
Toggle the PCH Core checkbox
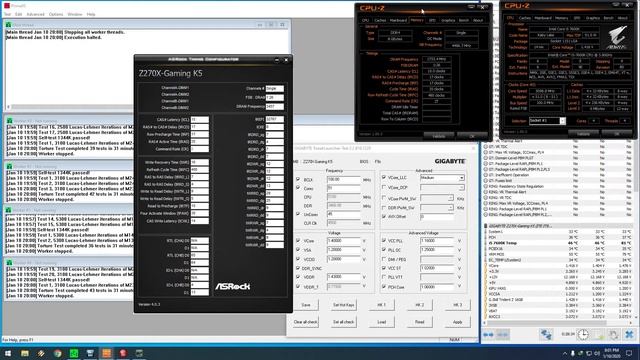384,287
